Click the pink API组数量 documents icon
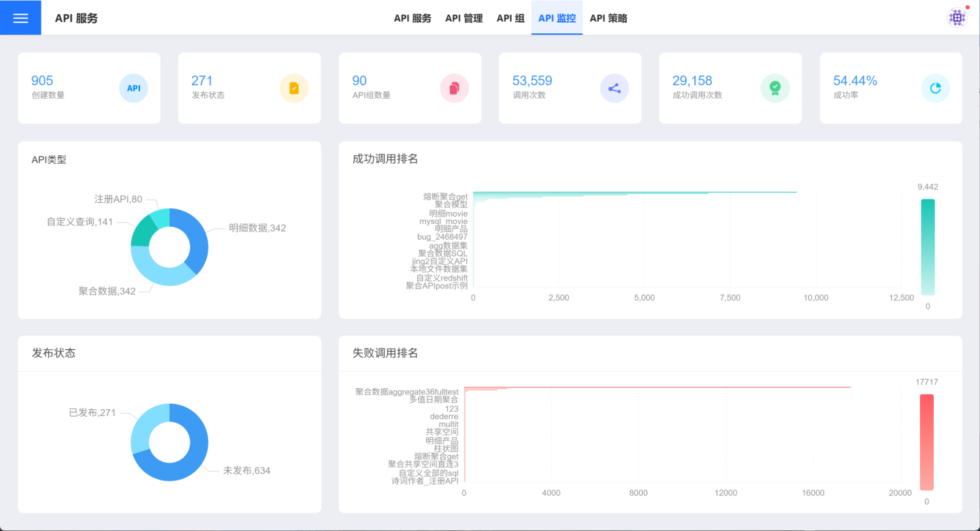This screenshot has height=531, width=980. 454,88
